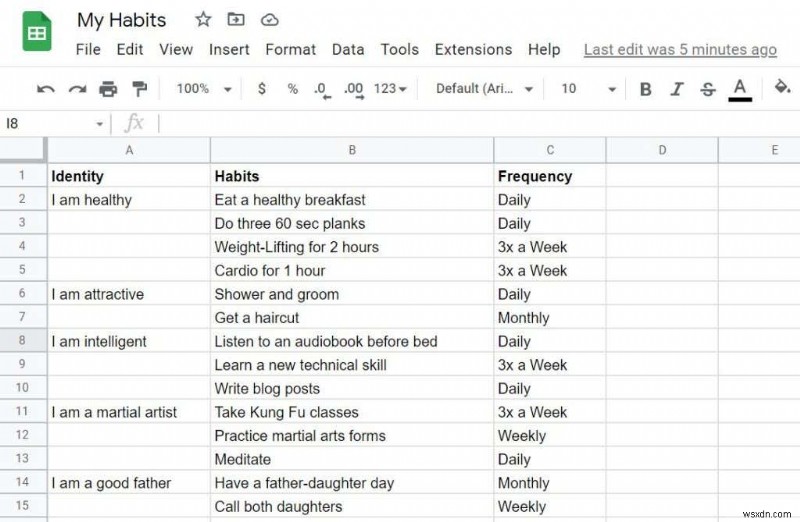This screenshot has height=522, width=800.
Task: Select cell 'Take Kung Fu classes'
Action: coord(352,412)
